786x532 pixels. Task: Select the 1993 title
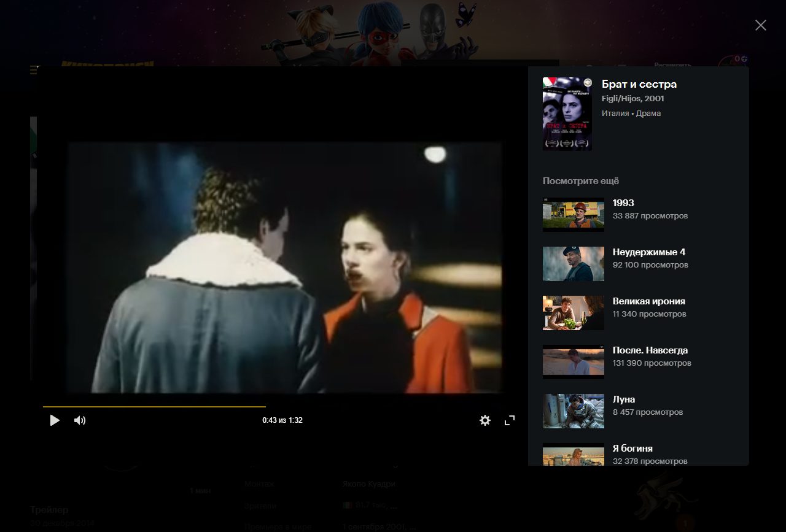point(623,203)
